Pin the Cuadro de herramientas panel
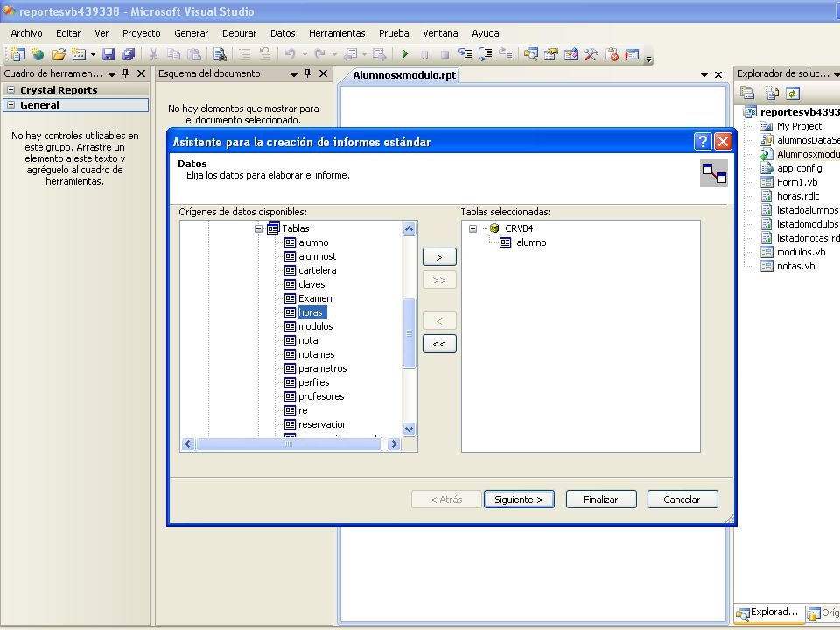This screenshot has height=630, width=840. pyautogui.click(x=125, y=73)
